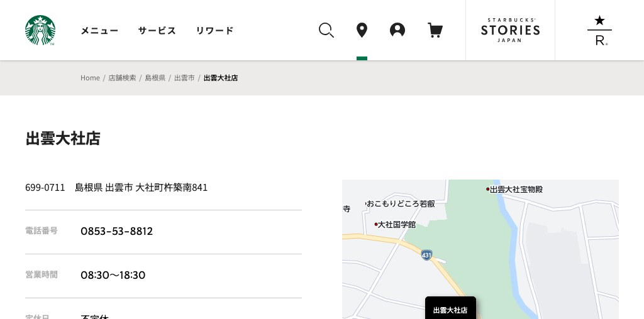Screen dimensions: 644x319
Task: Go to 出雲市 breadcrumb
Action: click(184, 78)
